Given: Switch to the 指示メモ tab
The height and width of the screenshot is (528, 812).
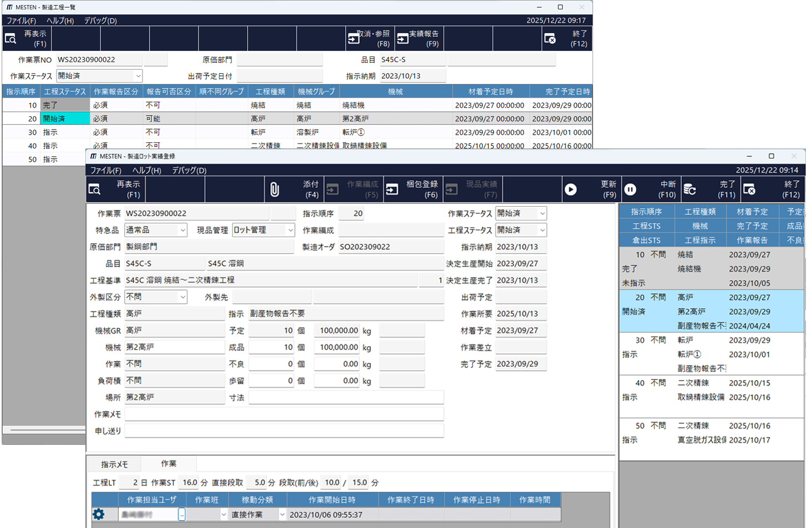Looking at the screenshot, I should click(115, 464).
